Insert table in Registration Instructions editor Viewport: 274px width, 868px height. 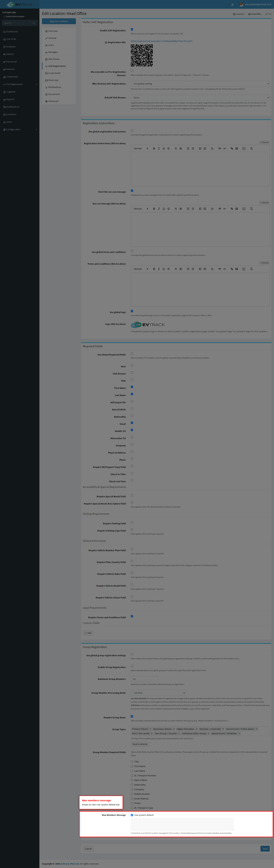[x=244, y=149]
